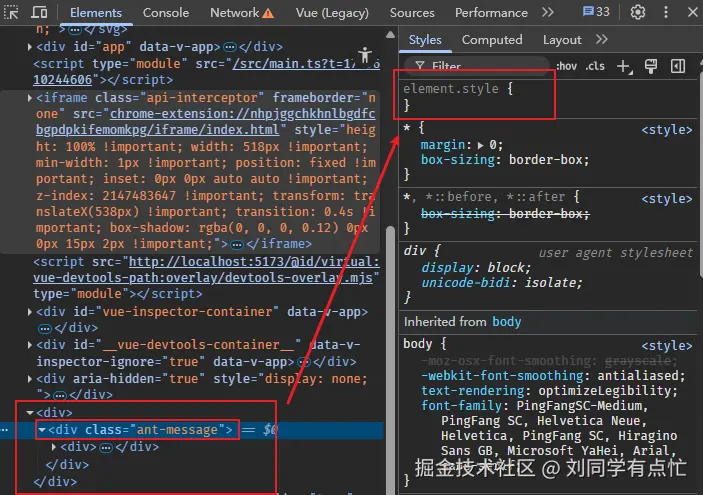Open the Elements tab

[x=95, y=13]
